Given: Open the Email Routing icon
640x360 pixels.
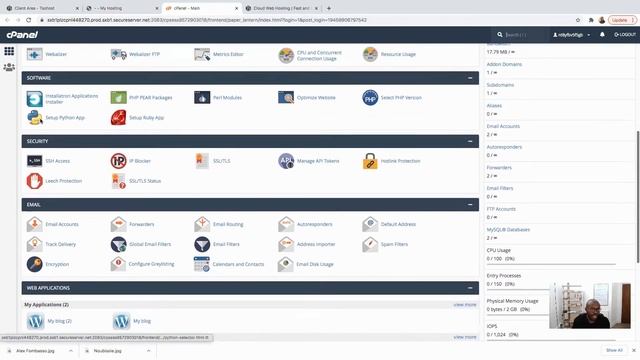Looking at the screenshot, I should click(202, 224).
